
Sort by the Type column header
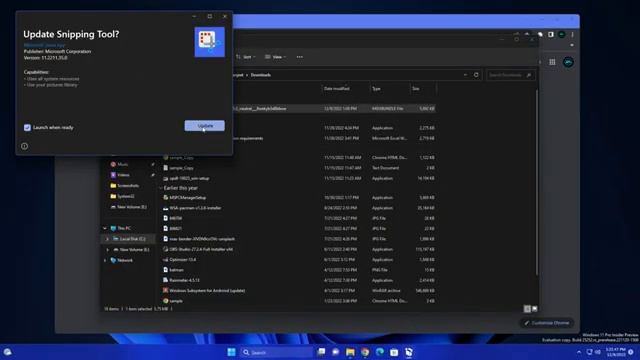coord(376,89)
